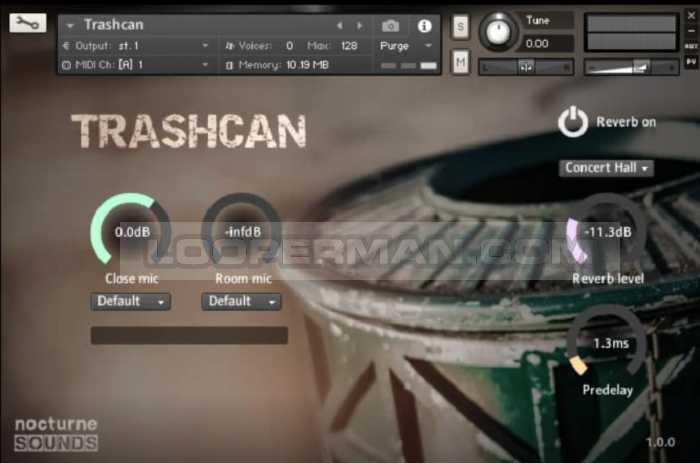This screenshot has height=463, width=700.
Task: Click the Reverb power icon
Action: click(x=573, y=122)
